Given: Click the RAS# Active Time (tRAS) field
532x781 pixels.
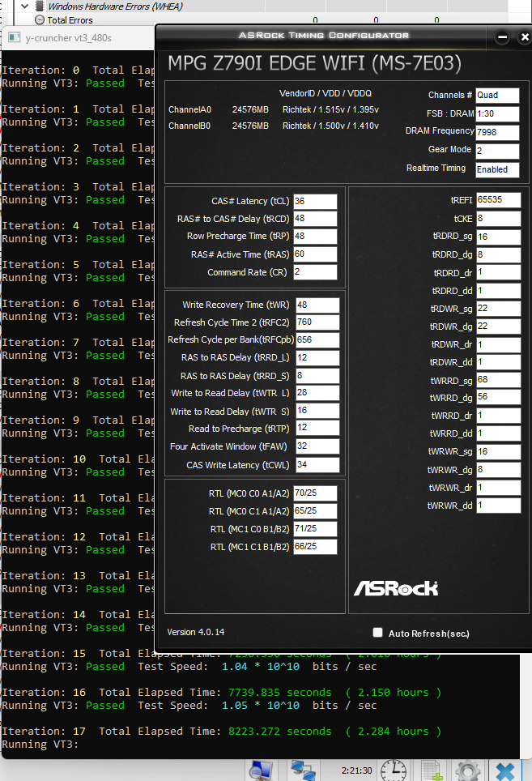Looking at the screenshot, I should click(x=315, y=254).
